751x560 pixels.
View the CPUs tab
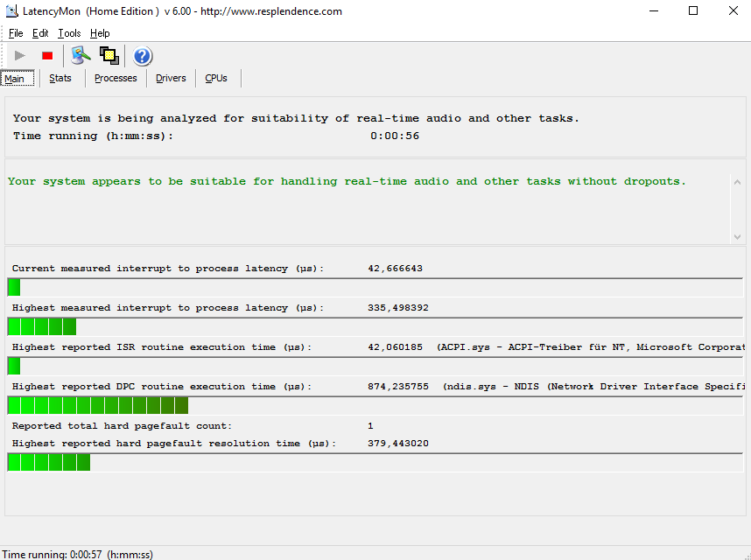(x=216, y=79)
